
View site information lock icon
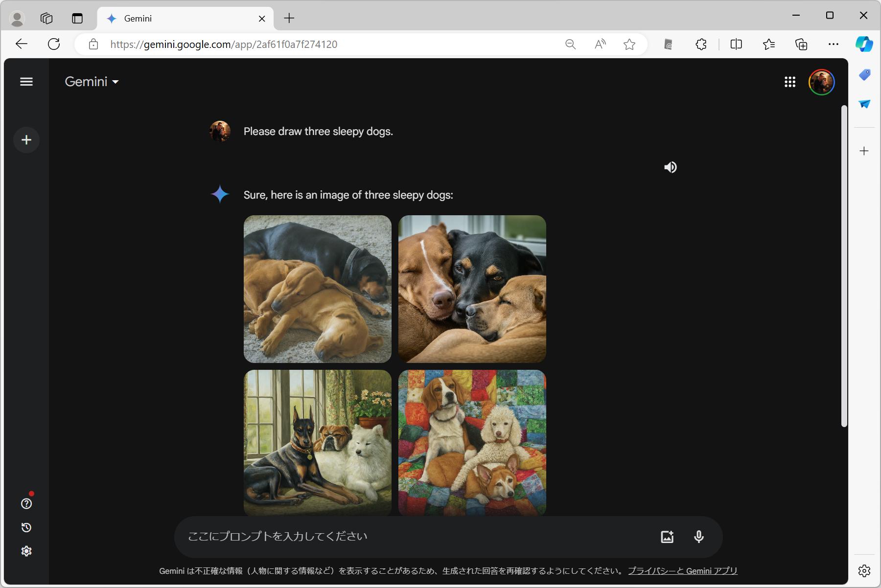(x=93, y=45)
